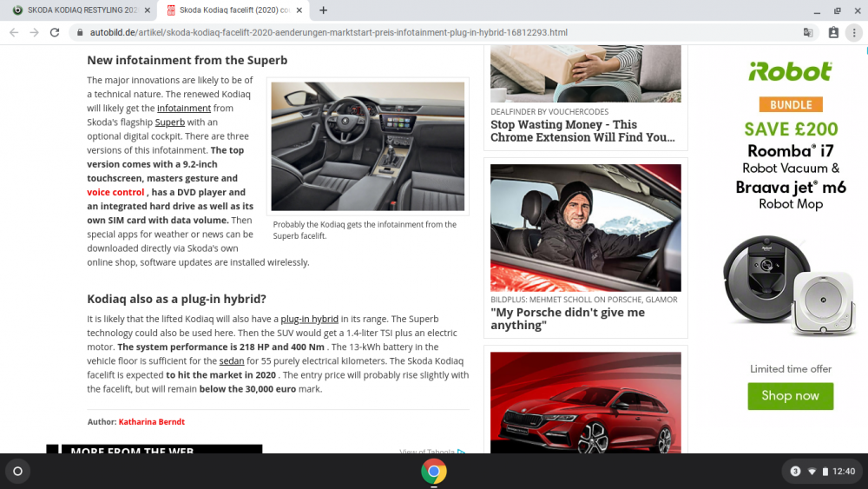This screenshot has width=868, height=489.
Task: Go back to previous page
Action: [14, 33]
